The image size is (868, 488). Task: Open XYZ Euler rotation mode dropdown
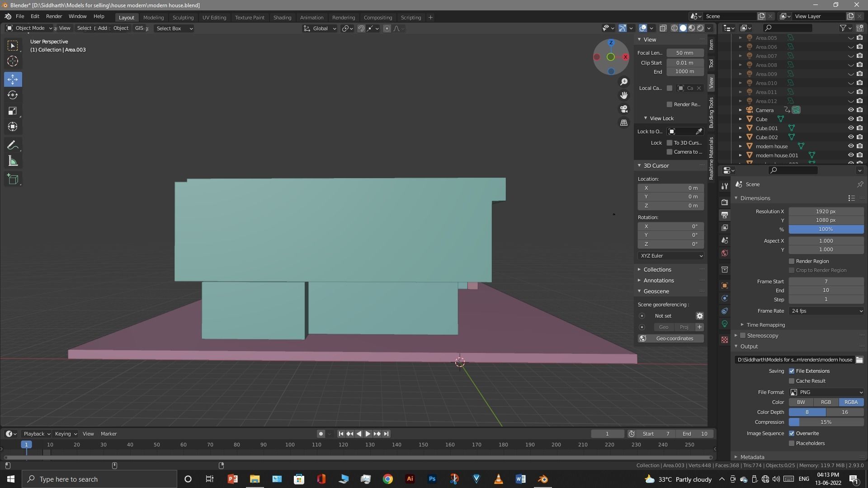pos(671,256)
